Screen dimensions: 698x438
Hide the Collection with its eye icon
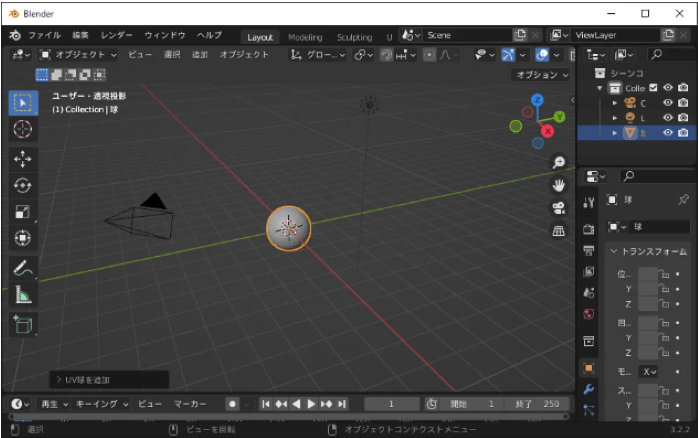coord(667,88)
